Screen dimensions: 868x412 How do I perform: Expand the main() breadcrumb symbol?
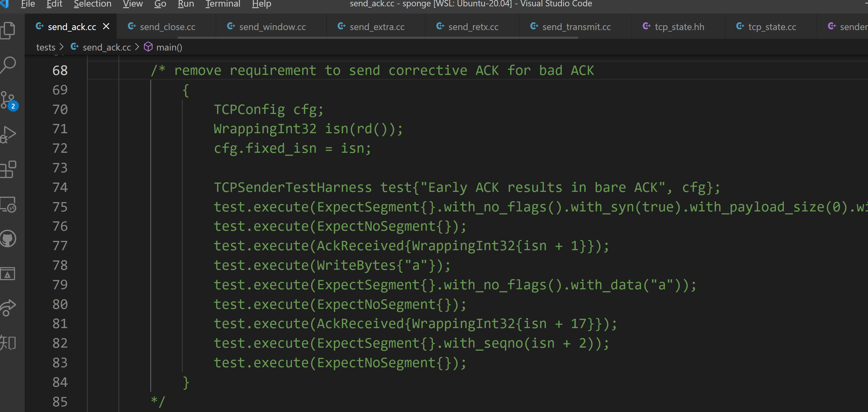point(169,47)
